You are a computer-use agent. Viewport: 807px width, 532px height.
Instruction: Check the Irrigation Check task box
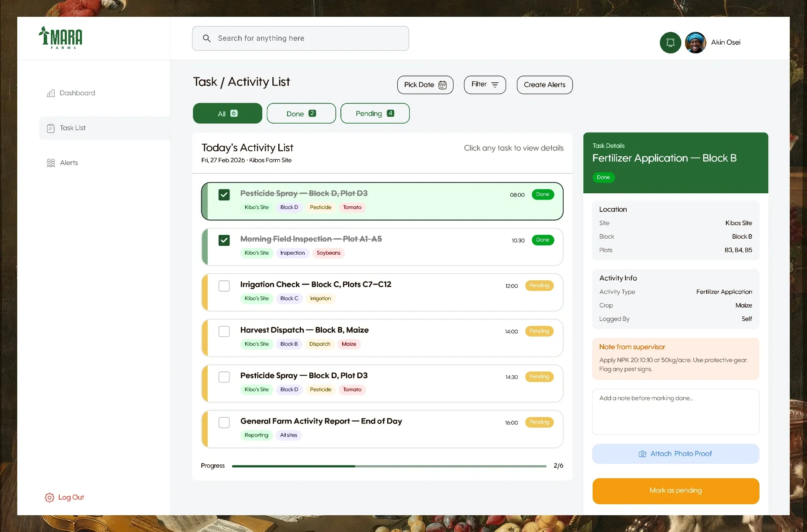[224, 286]
